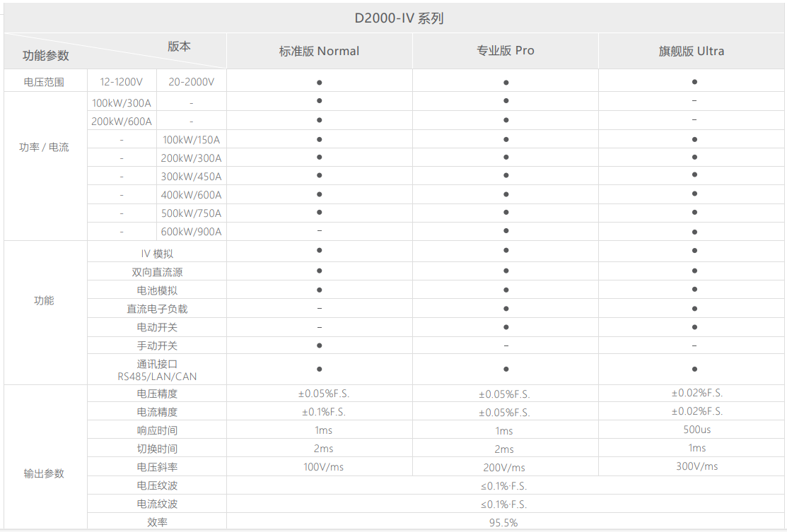Select the 输出参数 category cell
This screenshot has height=532, width=787.
click(x=44, y=473)
